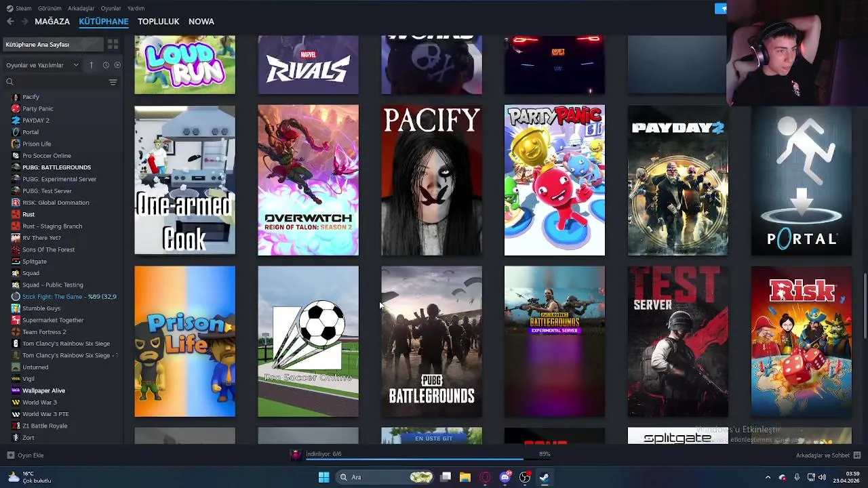The width and height of the screenshot is (868, 488).
Task: Switch to the TOPLULUK tab
Action: pyautogui.click(x=158, y=22)
